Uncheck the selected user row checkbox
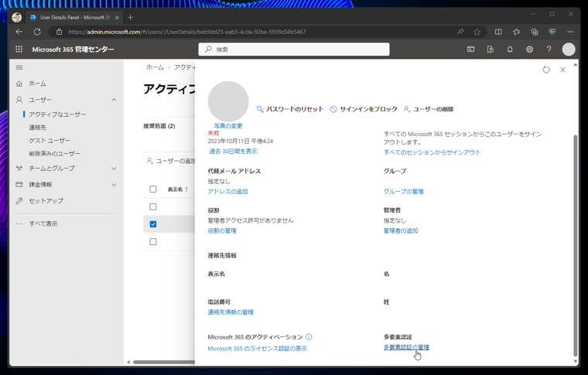Screen dimensions: 588x375 [x=153, y=224]
